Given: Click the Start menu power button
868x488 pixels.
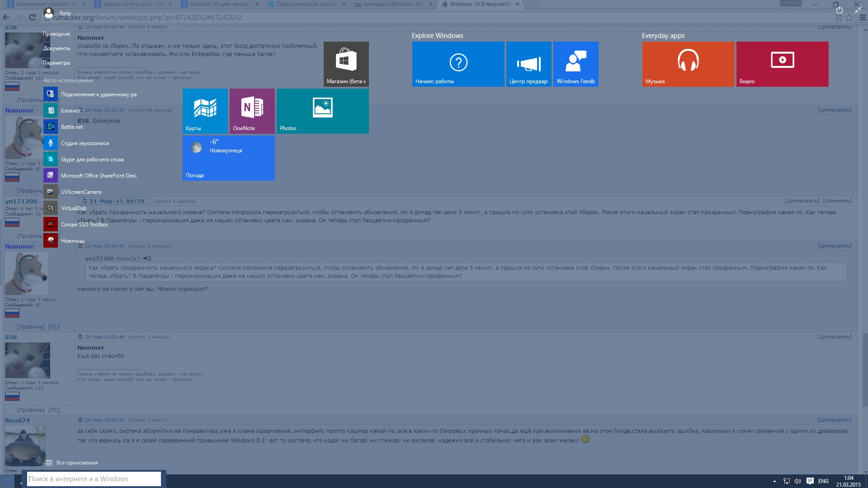Looking at the screenshot, I should 839,10.
